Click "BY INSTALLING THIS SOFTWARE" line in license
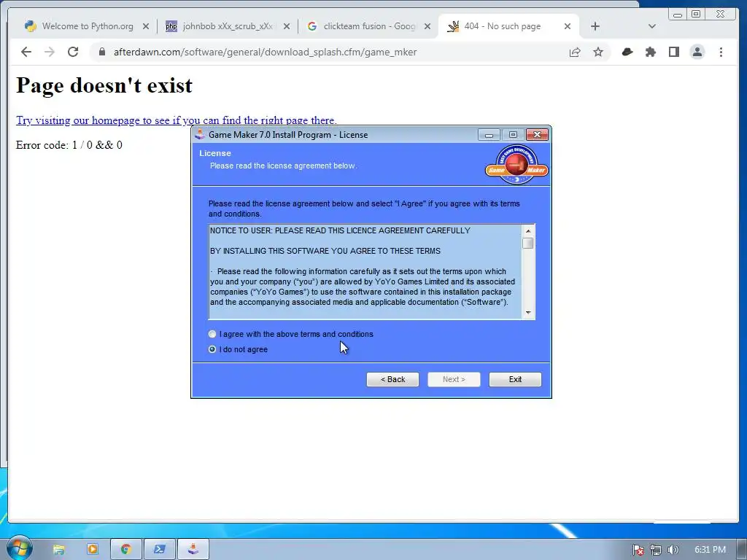747x560 pixels. tap(325, 251)
